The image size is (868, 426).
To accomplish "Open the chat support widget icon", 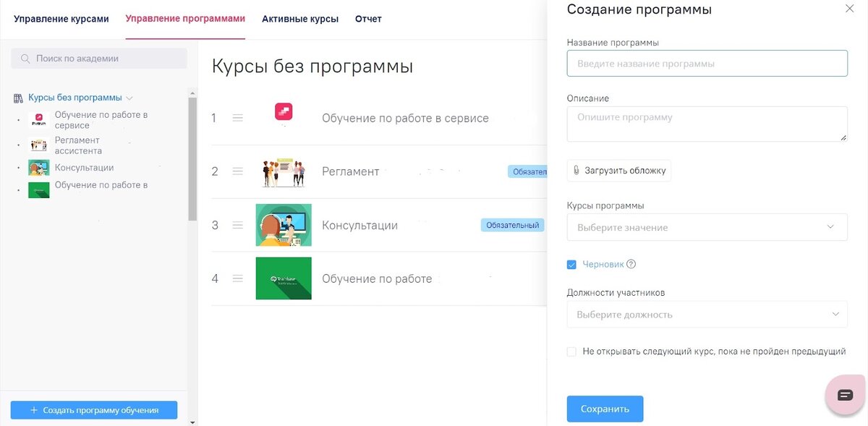I will pyautogui.click(x=846, y=394).
